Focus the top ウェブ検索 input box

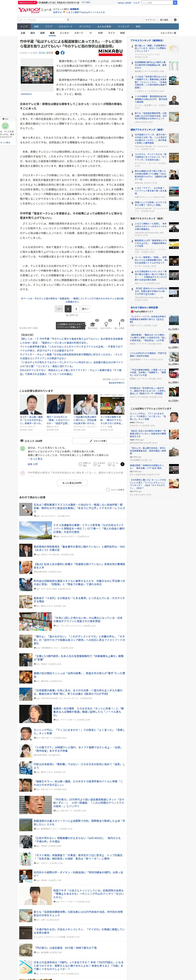(x=157, y=3)
